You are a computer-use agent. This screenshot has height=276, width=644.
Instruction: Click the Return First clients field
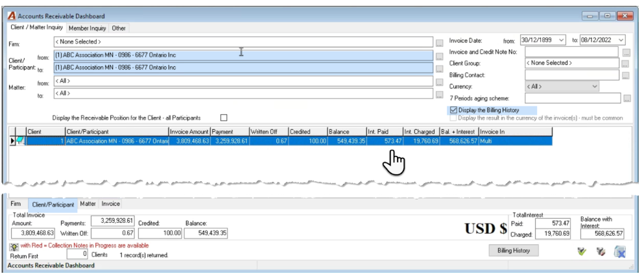pyautogui.click(x=77, y=255)
